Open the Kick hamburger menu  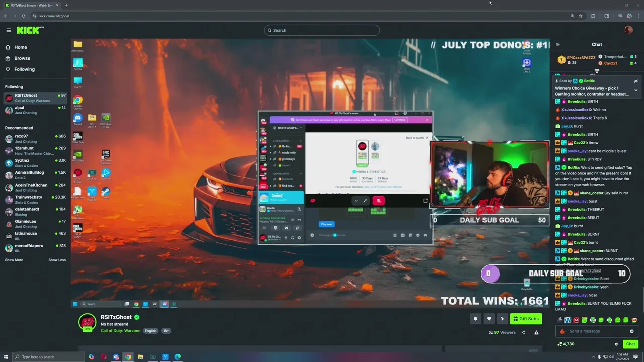9,30
